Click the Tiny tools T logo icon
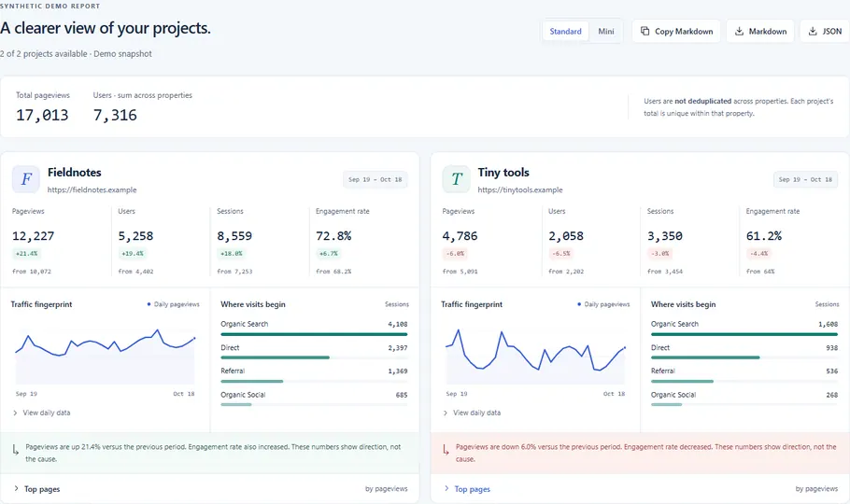This screenshot has width=850, height=504. tap(457, 179)
